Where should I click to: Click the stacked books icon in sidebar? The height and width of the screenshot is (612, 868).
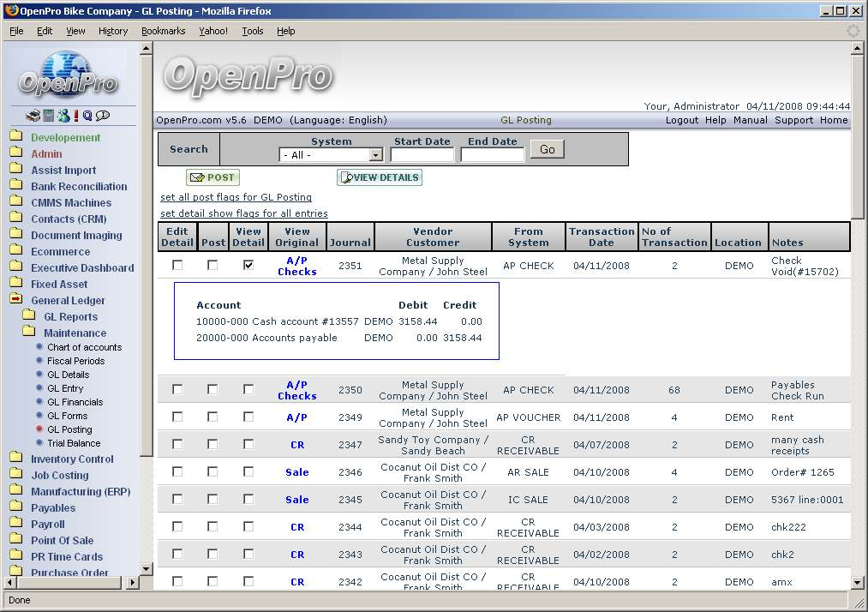pyautogui.click(x=33, y=116)
